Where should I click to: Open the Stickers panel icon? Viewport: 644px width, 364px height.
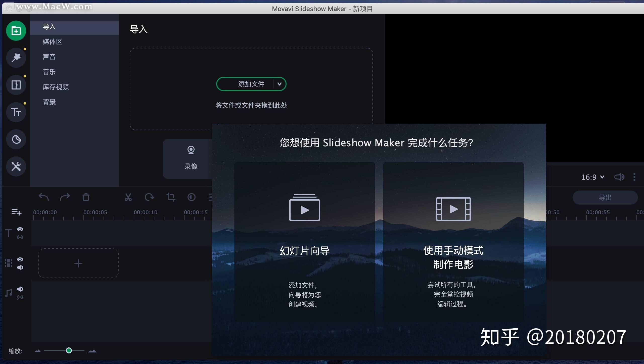(16, 139)
